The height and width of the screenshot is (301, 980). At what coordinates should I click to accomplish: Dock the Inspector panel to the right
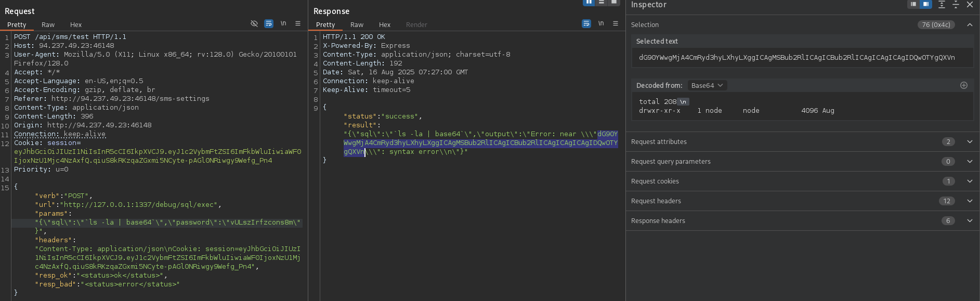[x=926, y=4]
